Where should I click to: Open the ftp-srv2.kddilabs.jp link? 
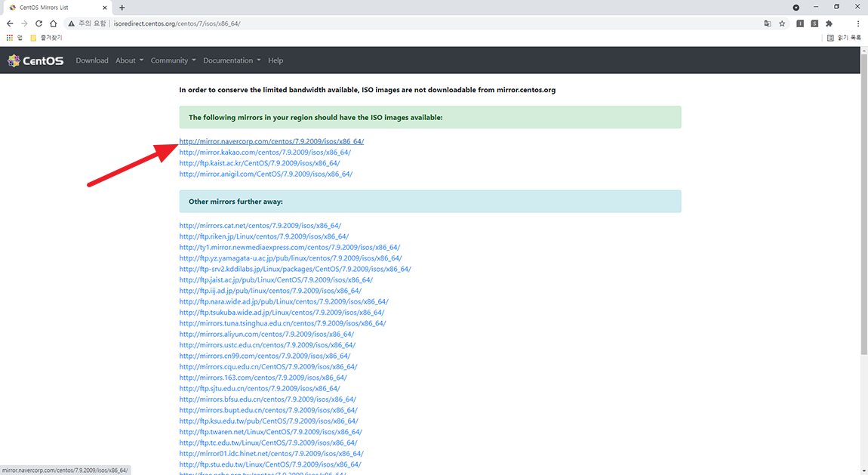click(x=295, y=269)
